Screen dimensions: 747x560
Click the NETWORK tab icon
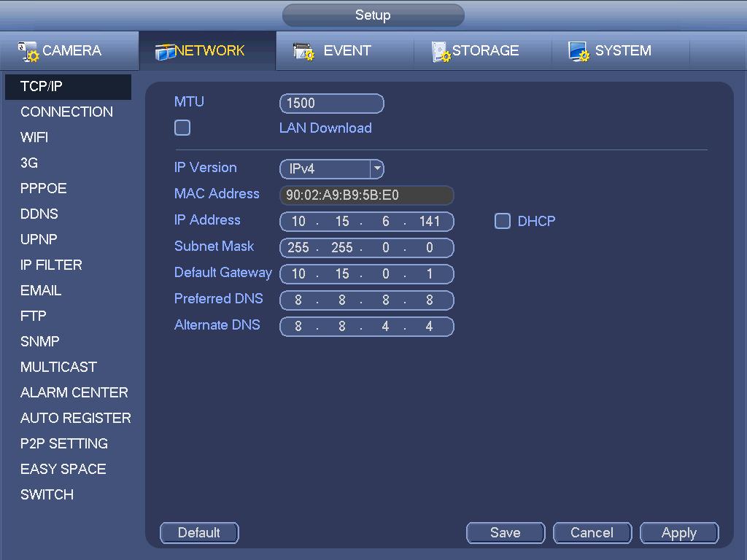coord(165,52)
